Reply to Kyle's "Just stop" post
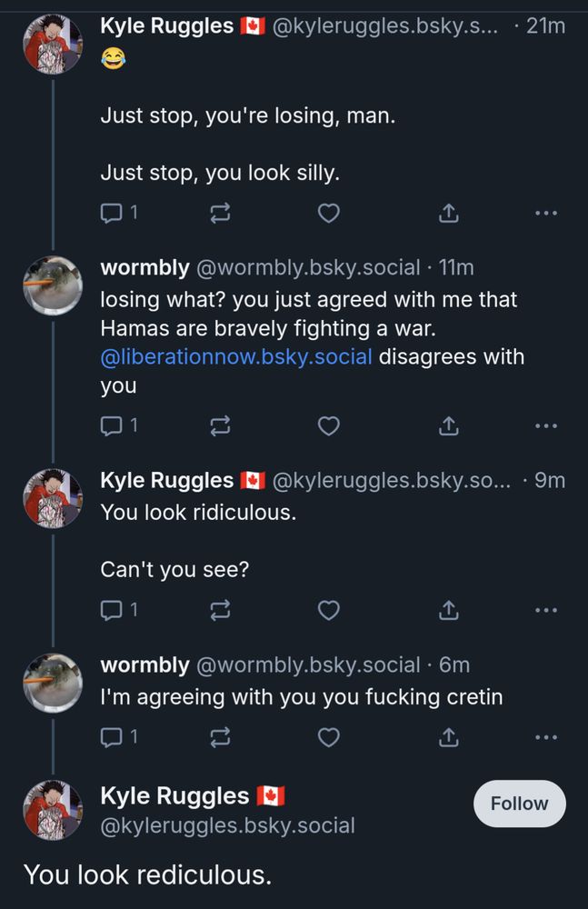Screen dimensions: 588x909 point(110,214)
